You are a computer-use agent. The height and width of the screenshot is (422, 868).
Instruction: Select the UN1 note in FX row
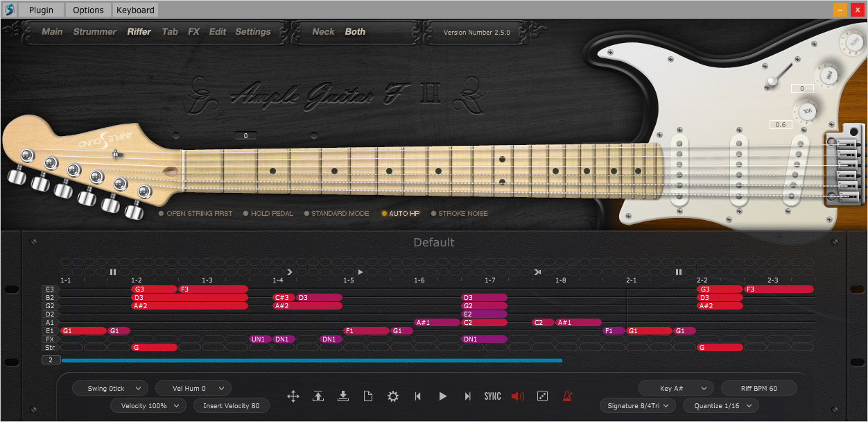tap(260, 339)
